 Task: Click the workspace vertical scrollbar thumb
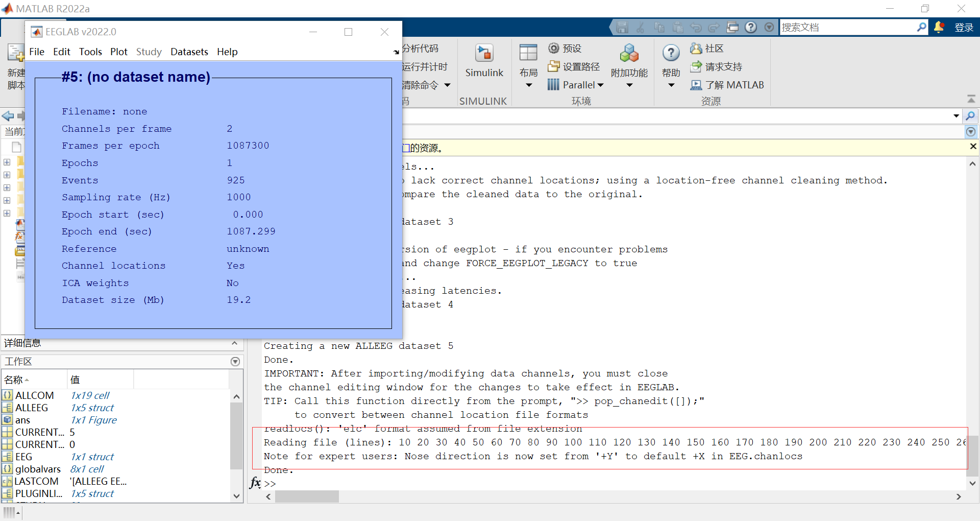point(236,436)
